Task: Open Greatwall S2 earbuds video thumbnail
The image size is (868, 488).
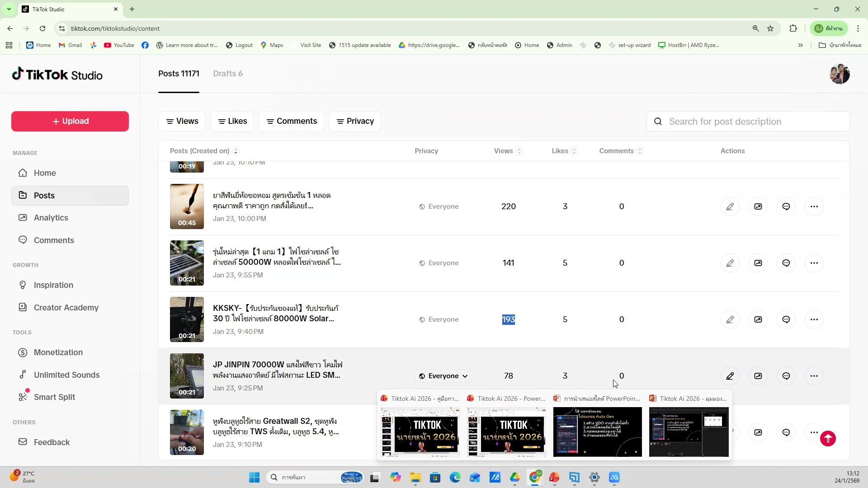Action: (187, 432)
